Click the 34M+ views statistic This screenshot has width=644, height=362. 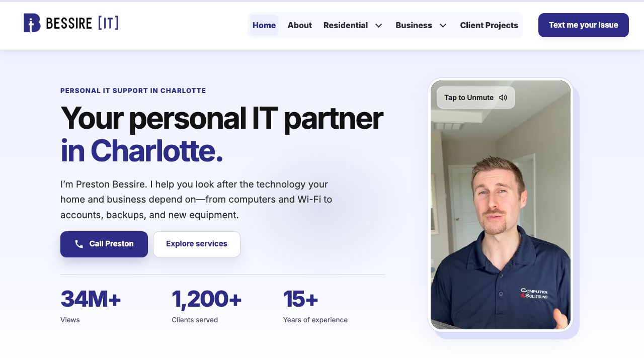91,299
